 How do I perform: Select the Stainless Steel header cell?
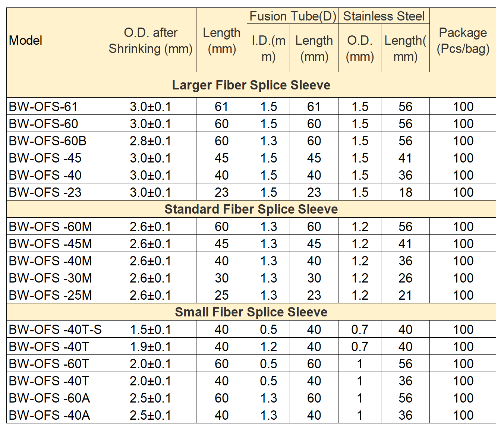384,16
